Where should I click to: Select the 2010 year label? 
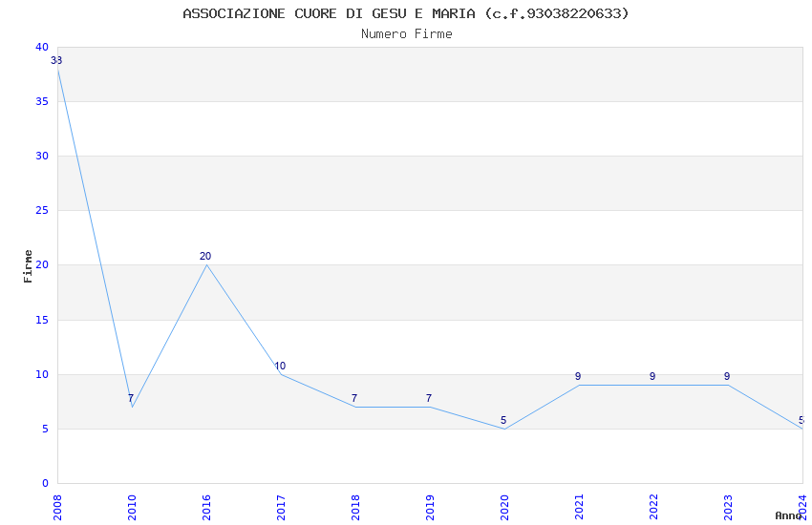point(132,507)
